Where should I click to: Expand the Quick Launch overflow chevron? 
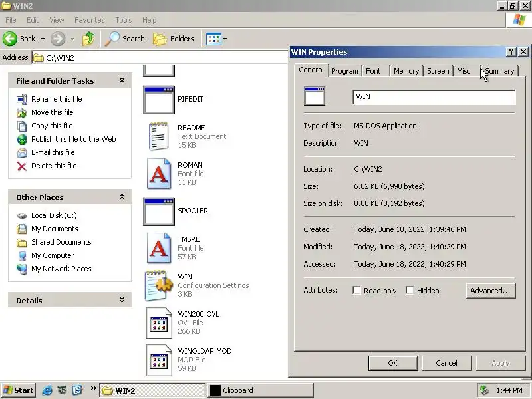94,388
